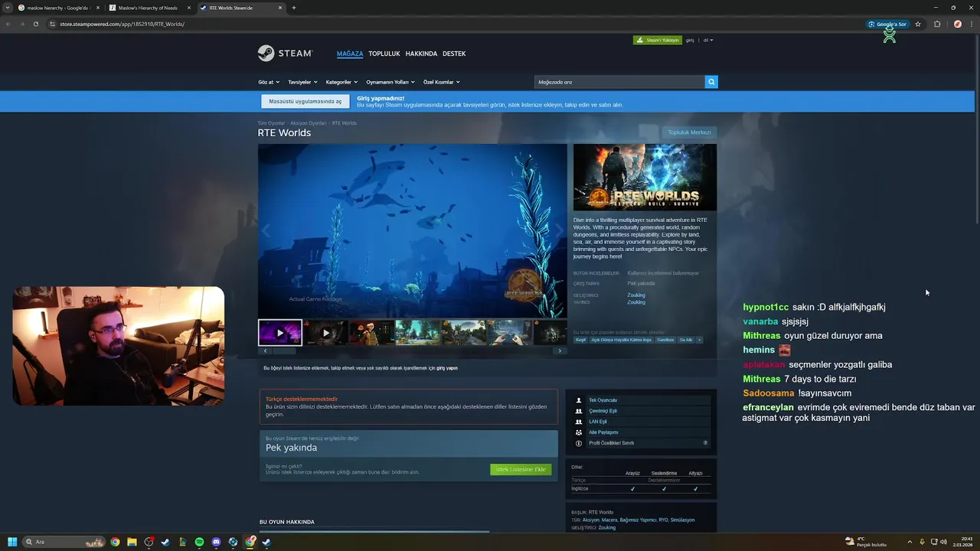This screenshot has width=980, height=551.
Task: Click the Steam'i Yükleyin button
Action: tap(658, 40)
